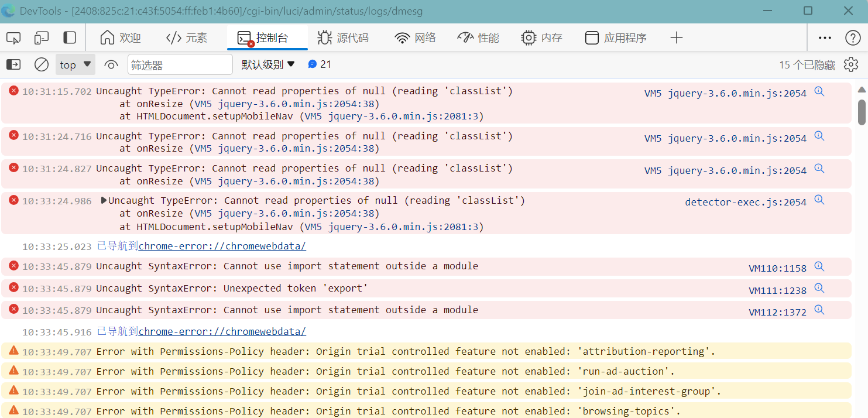Click magnifier icon beside detector-exec.js:2054
This screenshot has height=418, width=868.
click(x=819, y=200)
